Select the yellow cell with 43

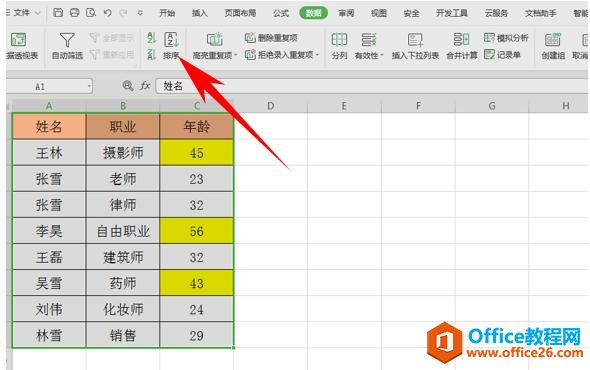[197, 283]
